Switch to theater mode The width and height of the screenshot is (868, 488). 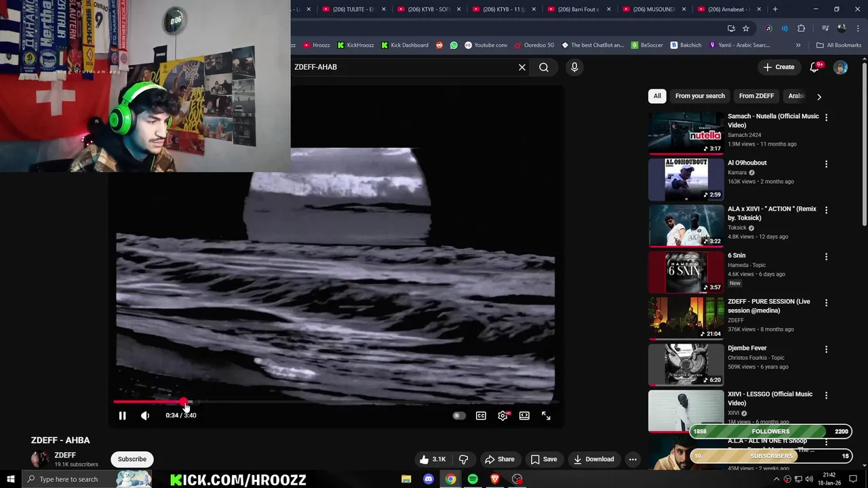(524, 415)
